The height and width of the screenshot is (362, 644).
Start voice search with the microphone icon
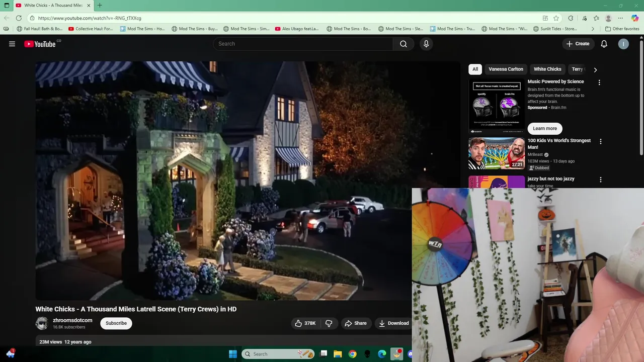coord(426,44)
